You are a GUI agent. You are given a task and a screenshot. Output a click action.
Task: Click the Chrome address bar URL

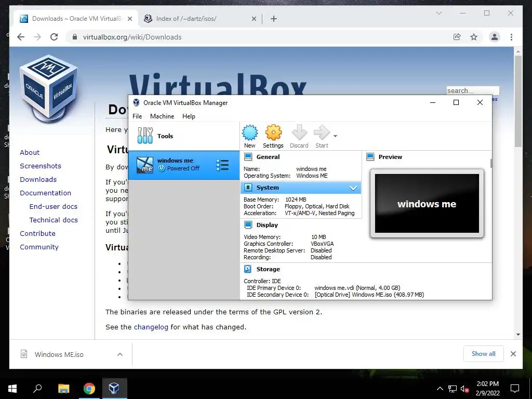(132, 37)
